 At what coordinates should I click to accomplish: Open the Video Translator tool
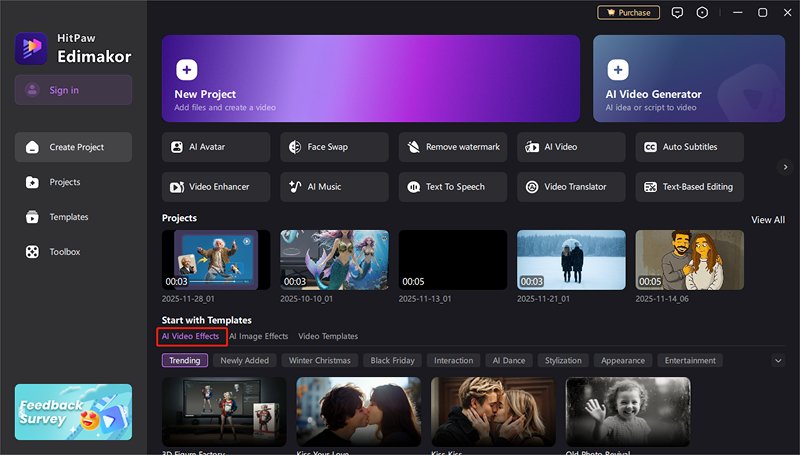tap(571, 187)
